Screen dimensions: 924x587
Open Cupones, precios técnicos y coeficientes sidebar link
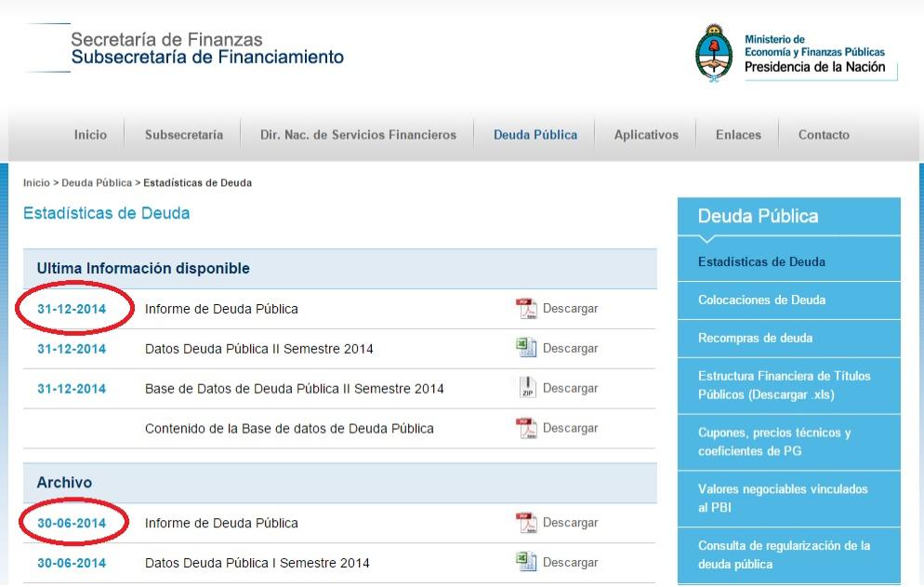(x=774, y=442)
